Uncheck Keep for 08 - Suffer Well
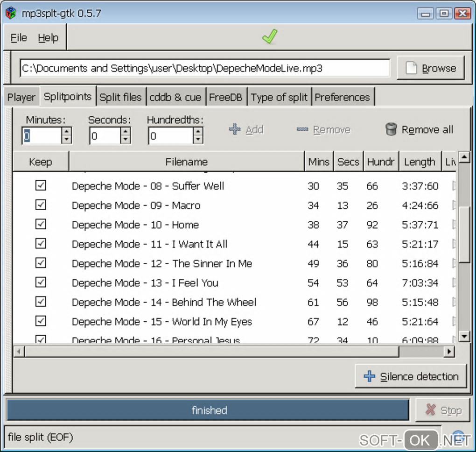 [x=41, y=185]
